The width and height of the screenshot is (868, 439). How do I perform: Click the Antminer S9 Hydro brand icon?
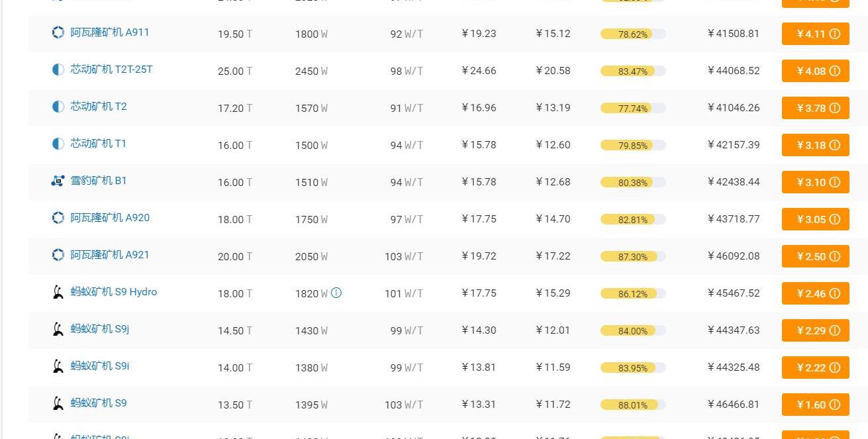[58, 292]
